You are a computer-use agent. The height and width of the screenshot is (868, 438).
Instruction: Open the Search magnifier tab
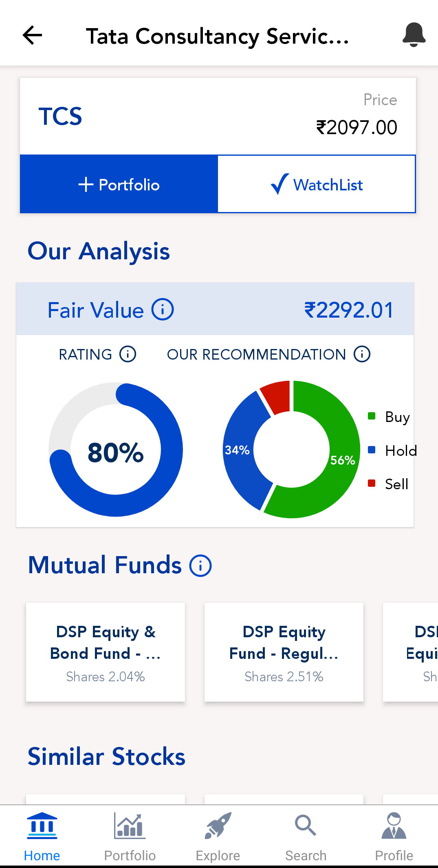click(x=306, y=836)
